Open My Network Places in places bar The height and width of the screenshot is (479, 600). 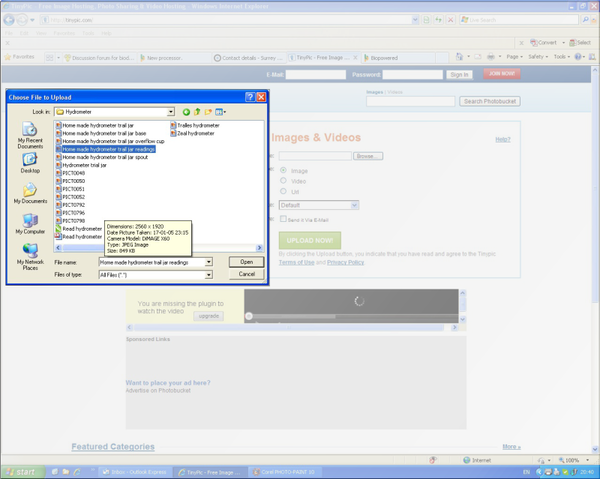[x=30, y=256]
